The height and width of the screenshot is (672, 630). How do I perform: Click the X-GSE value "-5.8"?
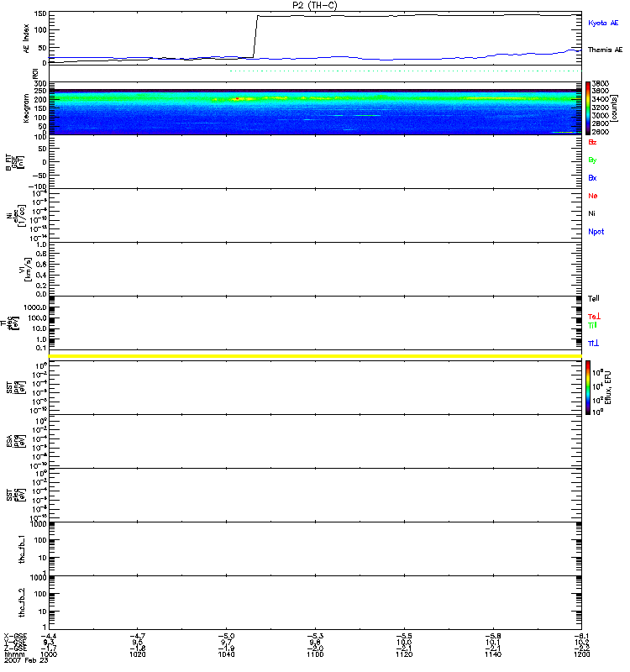(493, 636)
